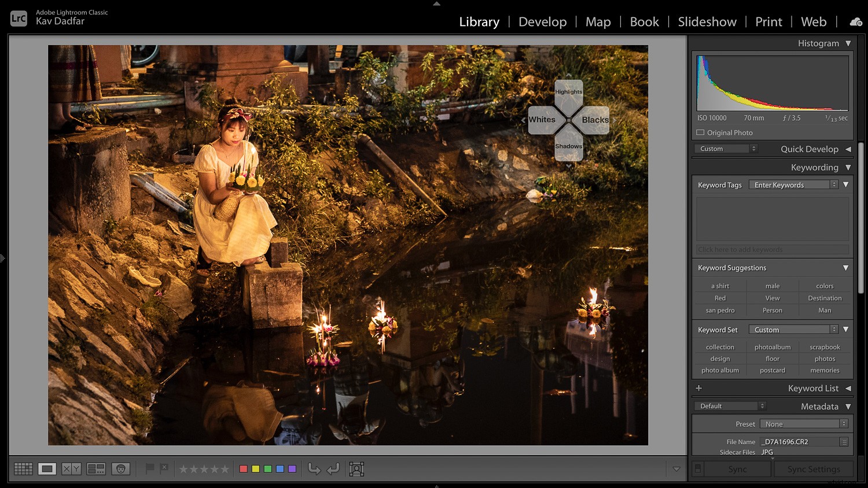Collapse the Histogram panel
The image size is (868, 488).
(848, 43)
